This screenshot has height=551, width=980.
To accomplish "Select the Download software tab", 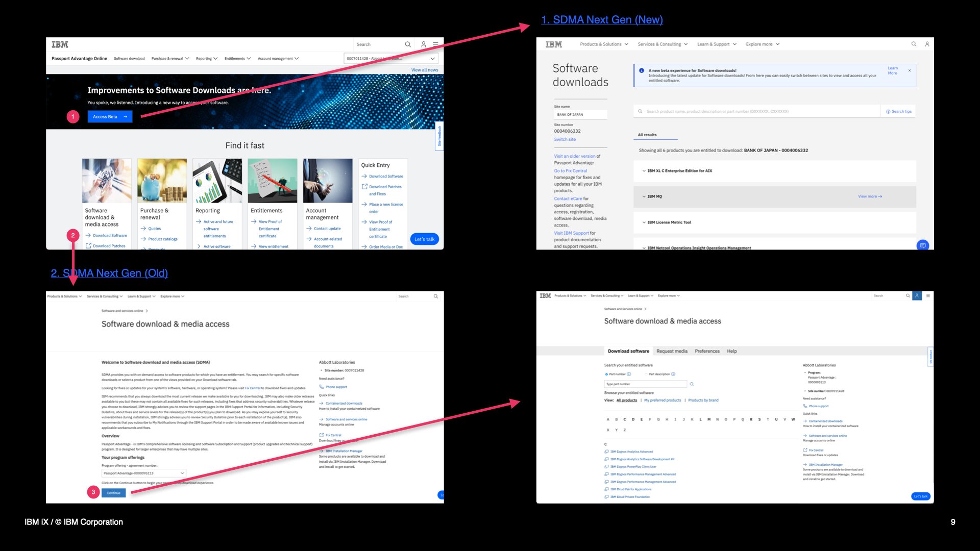I will coord(628,351).
